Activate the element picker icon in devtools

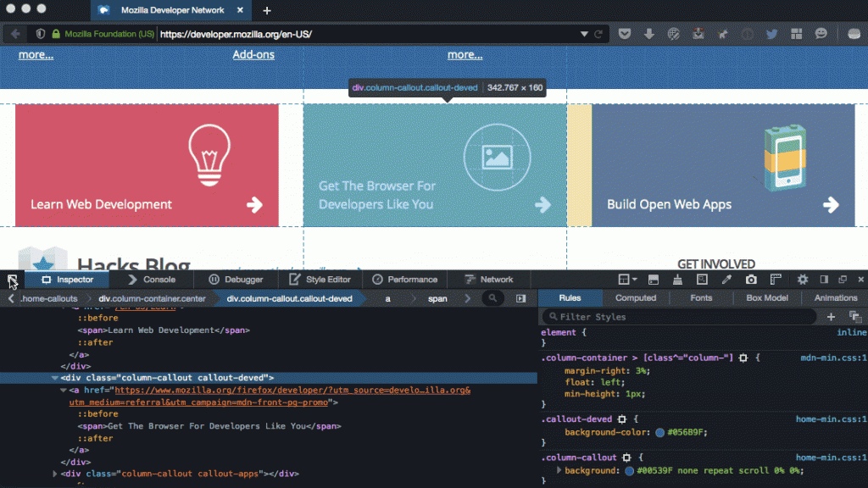point(12,280)
